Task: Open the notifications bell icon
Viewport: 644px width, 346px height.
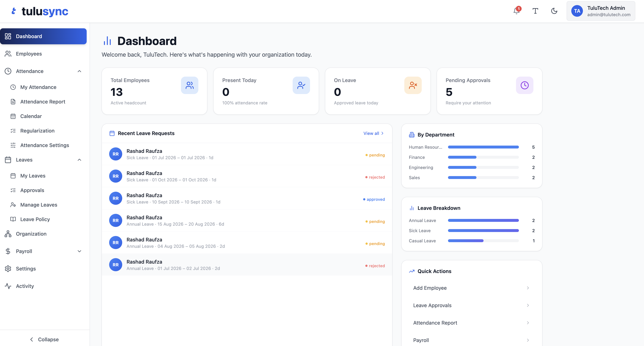Action: point(517,11)
